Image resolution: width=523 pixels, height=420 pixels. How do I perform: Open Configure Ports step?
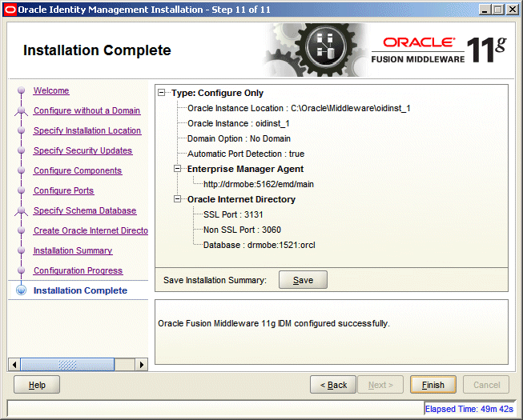tap(64, 190)
